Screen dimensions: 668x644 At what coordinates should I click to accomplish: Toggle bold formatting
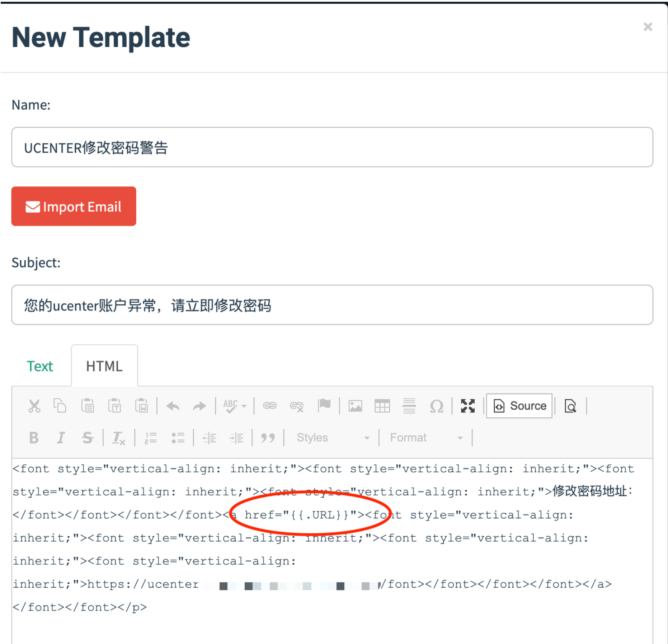(x=34, y=438)
